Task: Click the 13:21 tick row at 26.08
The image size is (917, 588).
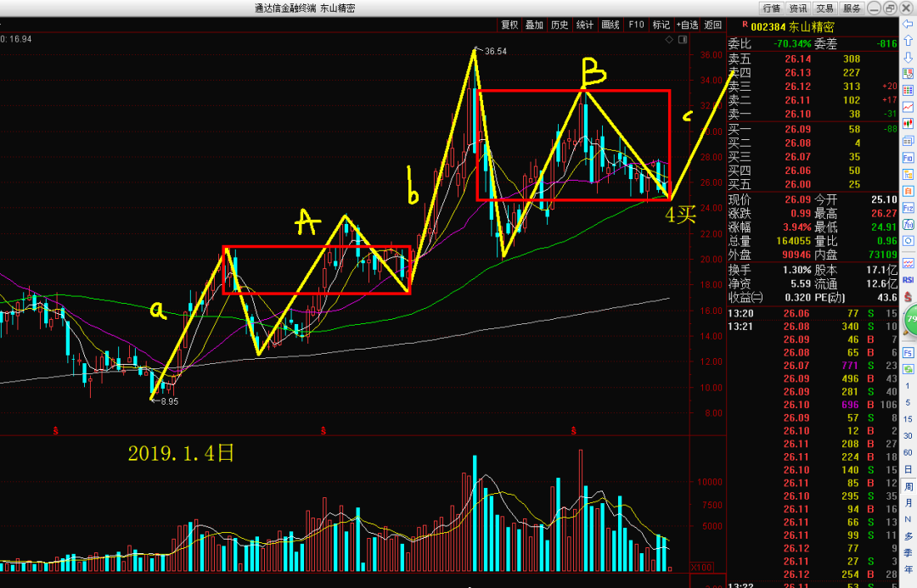Action: pyautogui.click(x=813, y=327)
